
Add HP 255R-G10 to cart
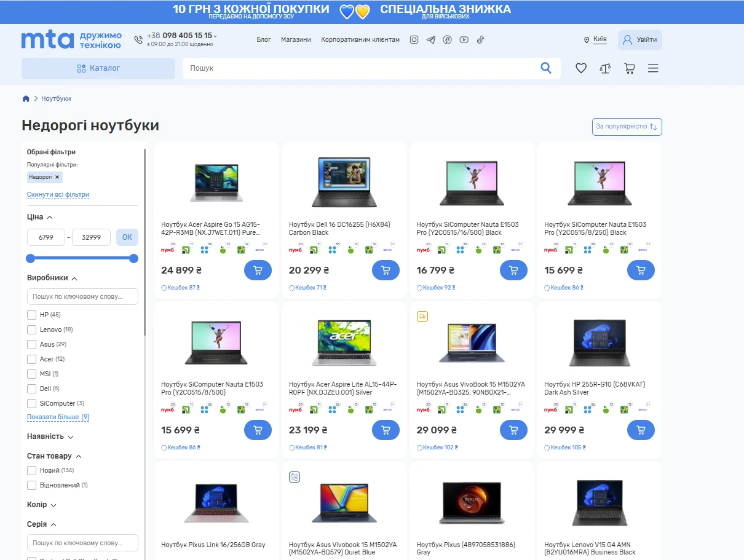tap(641, 430)
